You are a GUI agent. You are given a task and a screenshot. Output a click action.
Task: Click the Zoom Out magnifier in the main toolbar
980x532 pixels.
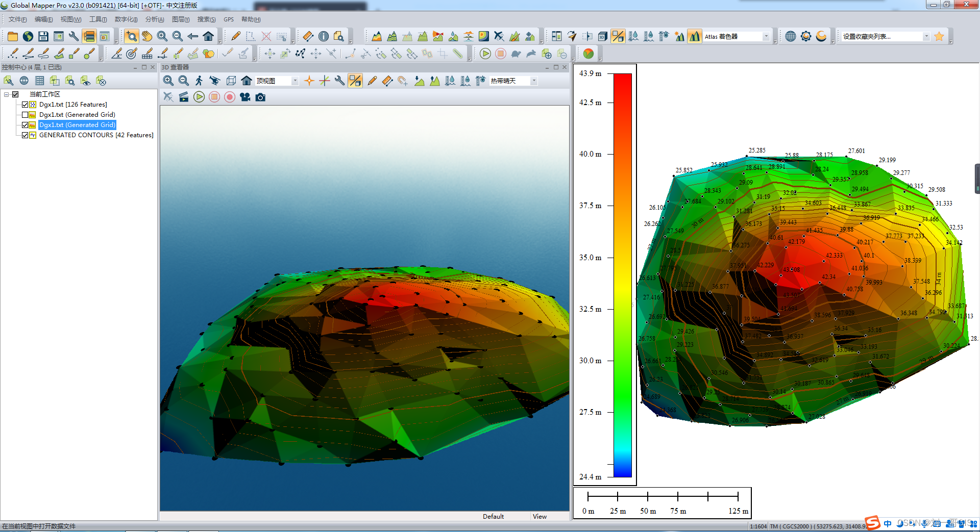178,36
